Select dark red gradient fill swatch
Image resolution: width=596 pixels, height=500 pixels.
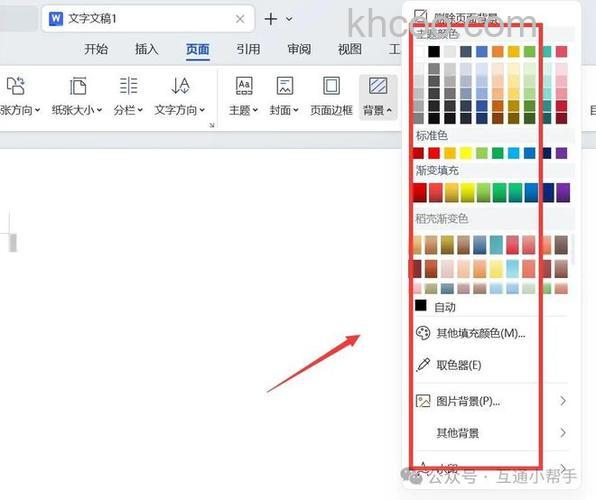click(x=420, y=192)
